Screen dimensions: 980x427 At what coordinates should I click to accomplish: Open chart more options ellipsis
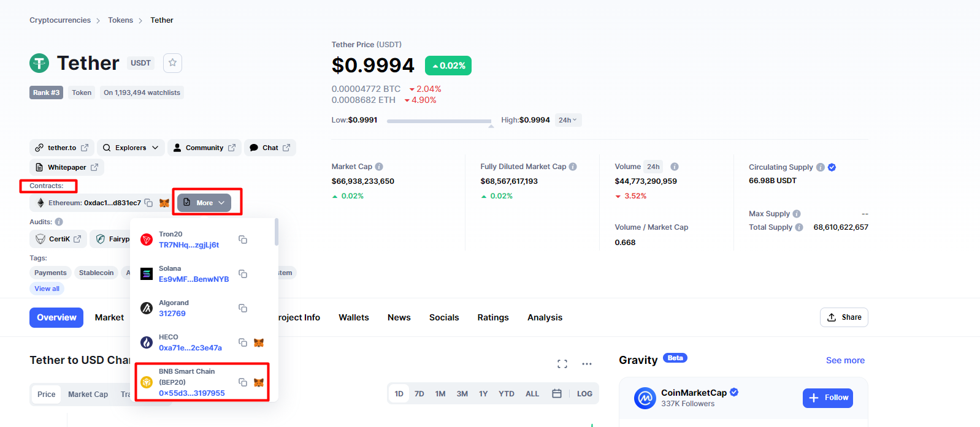587,364
